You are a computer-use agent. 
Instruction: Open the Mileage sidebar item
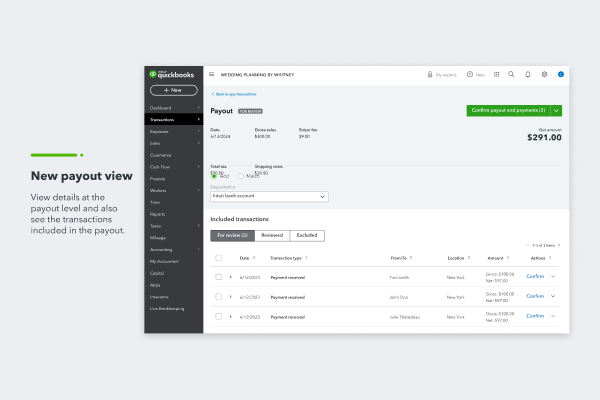pos(174,238)
